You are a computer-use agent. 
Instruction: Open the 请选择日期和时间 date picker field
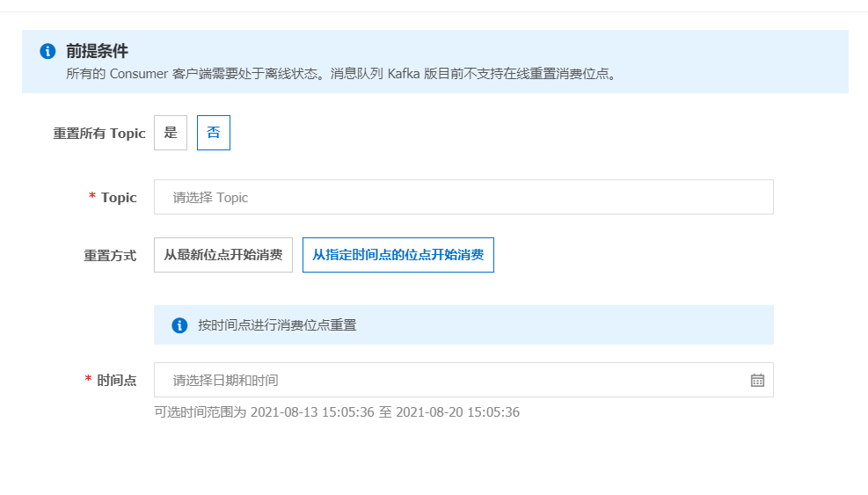click(449, 380)
